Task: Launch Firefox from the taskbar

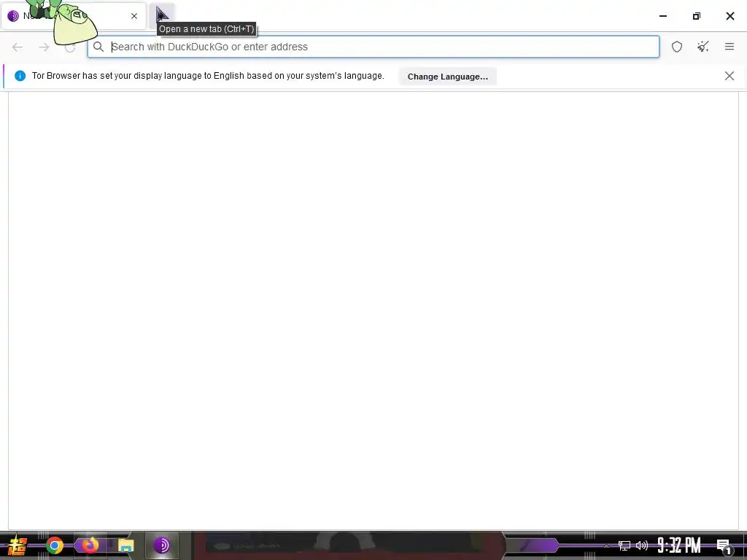Action: point(90,545)
